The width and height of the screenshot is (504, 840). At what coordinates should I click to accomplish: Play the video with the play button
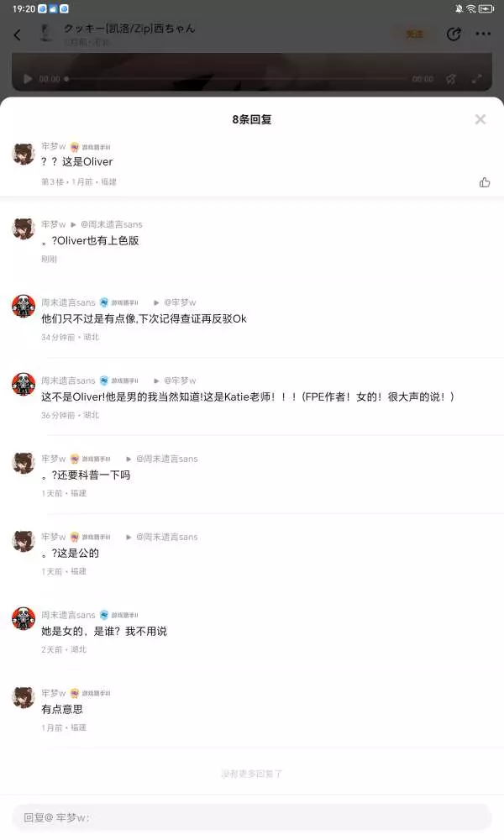(x=28, y=79)
